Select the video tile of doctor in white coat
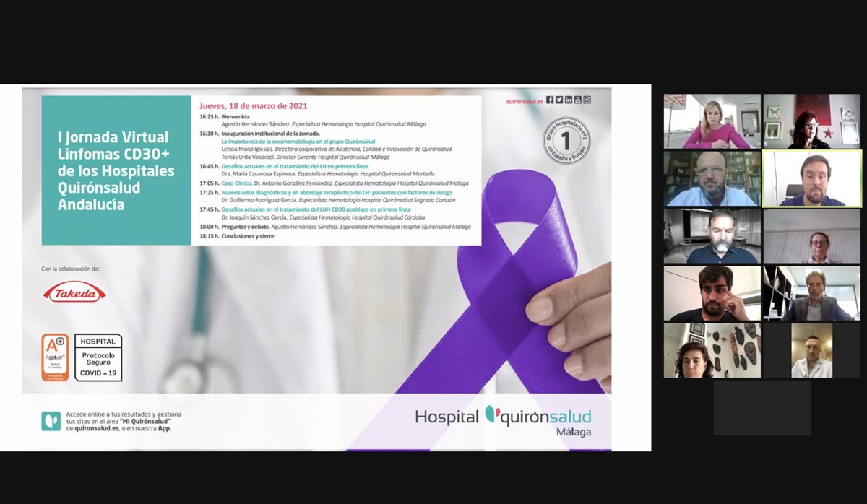 coord(811,350)
